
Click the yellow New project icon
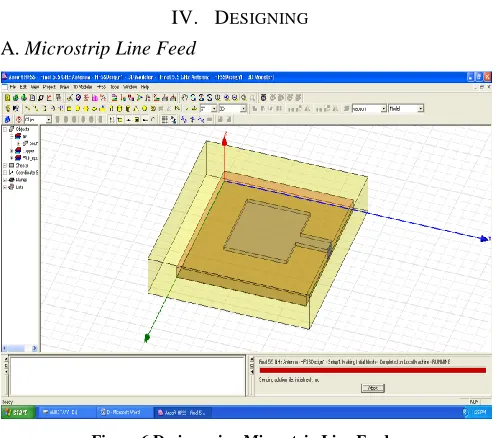[x=7, y=98]
